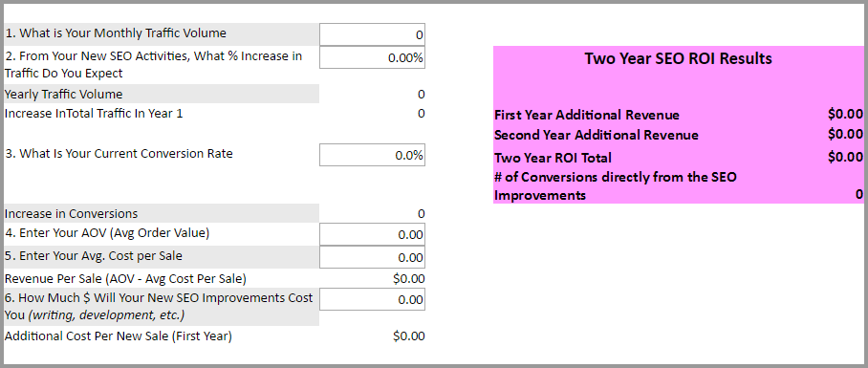Select the Two Year ROI Total amount
This screenshot has height=368, width=868.
pyautogui.click(x=845, y=157)
